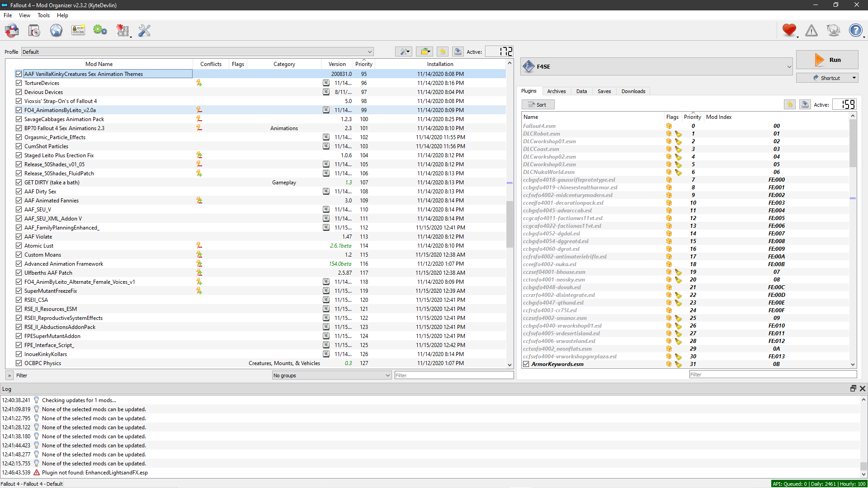Disable FPE_Interface_Script_ mod checkbox

coord(19,345)
